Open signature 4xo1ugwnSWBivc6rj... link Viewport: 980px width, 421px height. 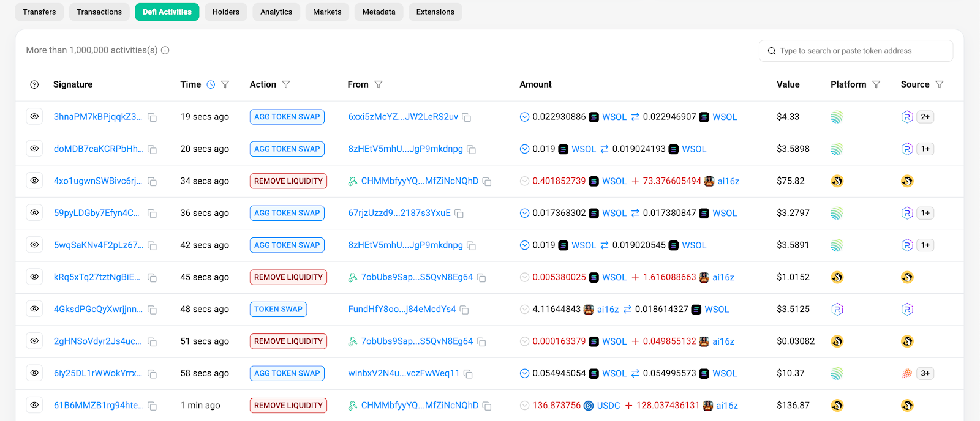[98, 181]
